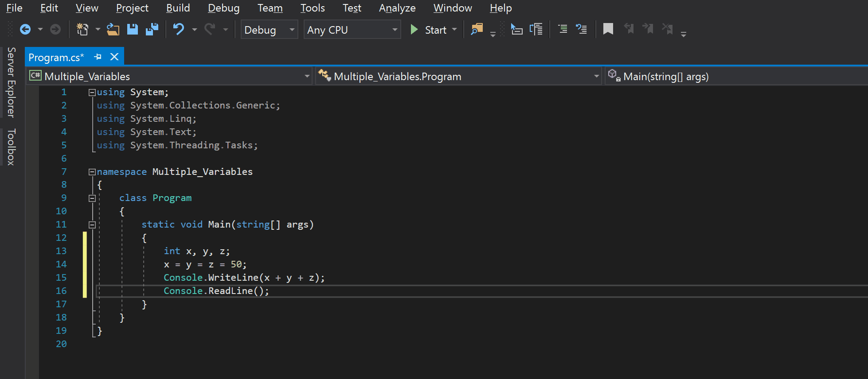Click the green Start play icon
868x379 pixels.
tap(414, 30)
